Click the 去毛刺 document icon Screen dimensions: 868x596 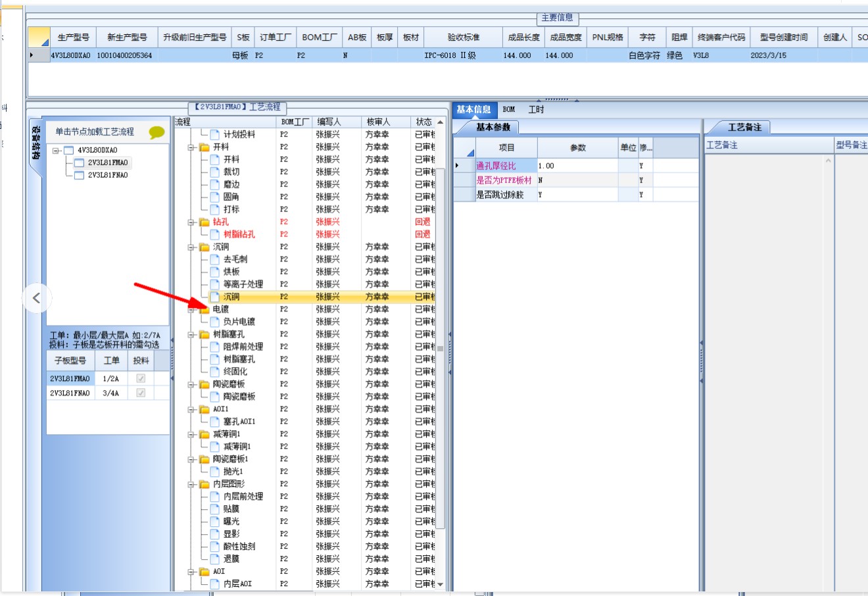tap(214, 259)
